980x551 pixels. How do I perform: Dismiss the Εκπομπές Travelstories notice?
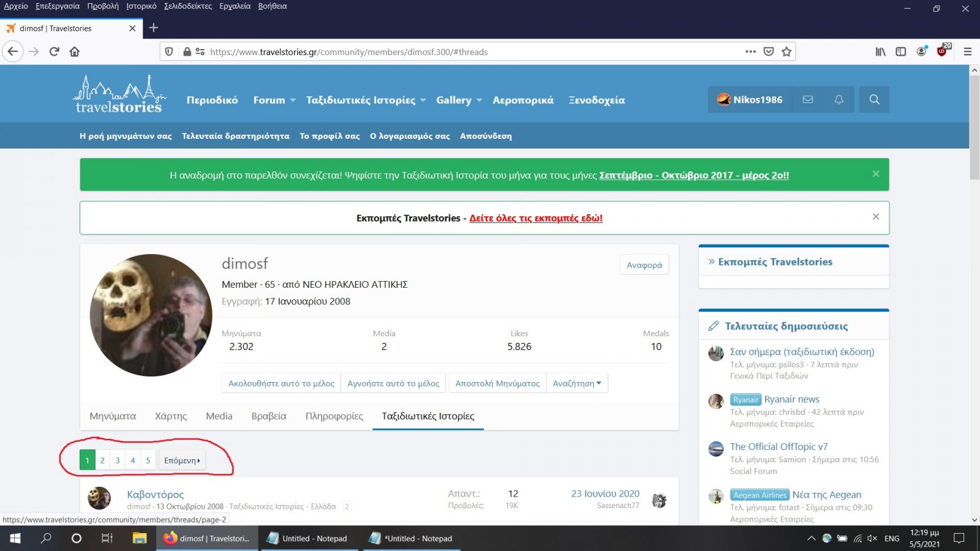876,217
